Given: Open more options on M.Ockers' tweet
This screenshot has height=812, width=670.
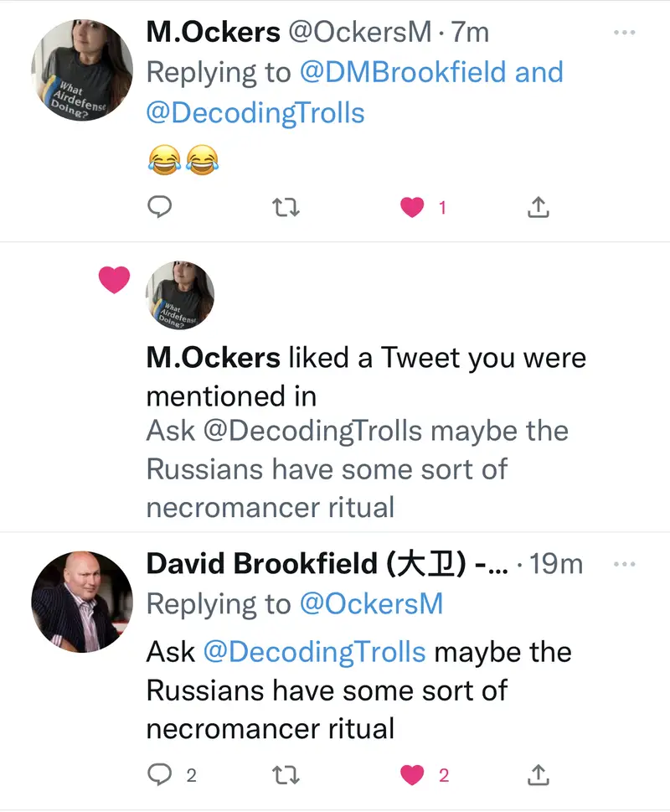Looking at the screenshot, I should click(625, 33).
